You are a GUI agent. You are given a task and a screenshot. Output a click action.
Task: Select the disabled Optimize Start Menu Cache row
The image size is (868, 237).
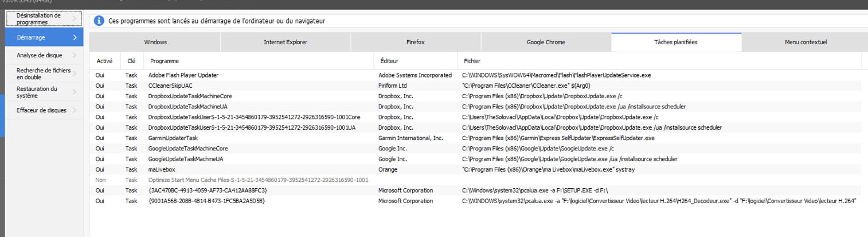[x=258, y=180]
